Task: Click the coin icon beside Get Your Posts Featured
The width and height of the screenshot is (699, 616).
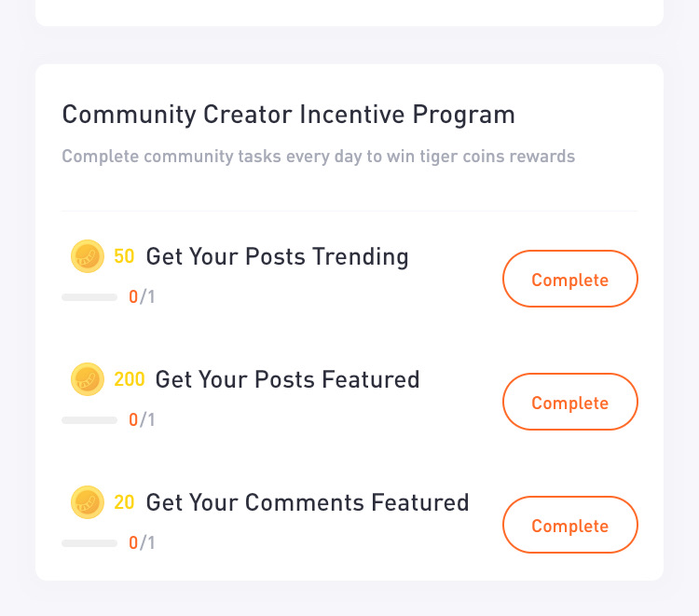Action: click(x=88, y=379)
